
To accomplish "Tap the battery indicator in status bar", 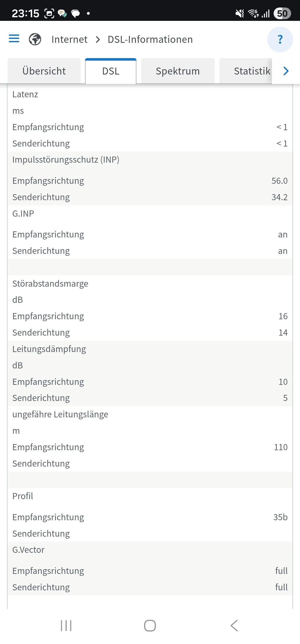I will pos(282,13).
